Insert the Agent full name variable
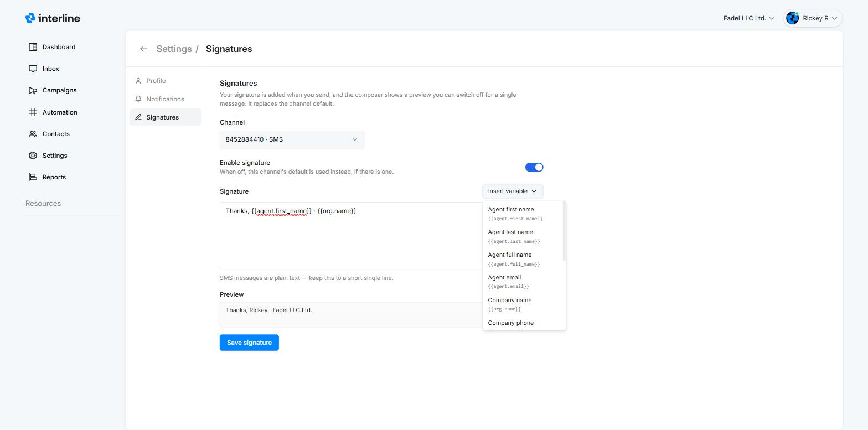The height and width of the screenshot is (430, 868). [x=523, y=259]
